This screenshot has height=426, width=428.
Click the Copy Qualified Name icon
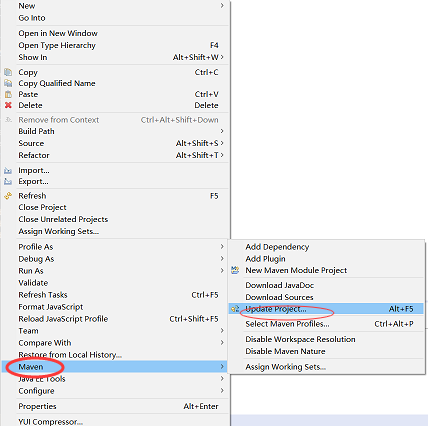click(x=8, y=83)
